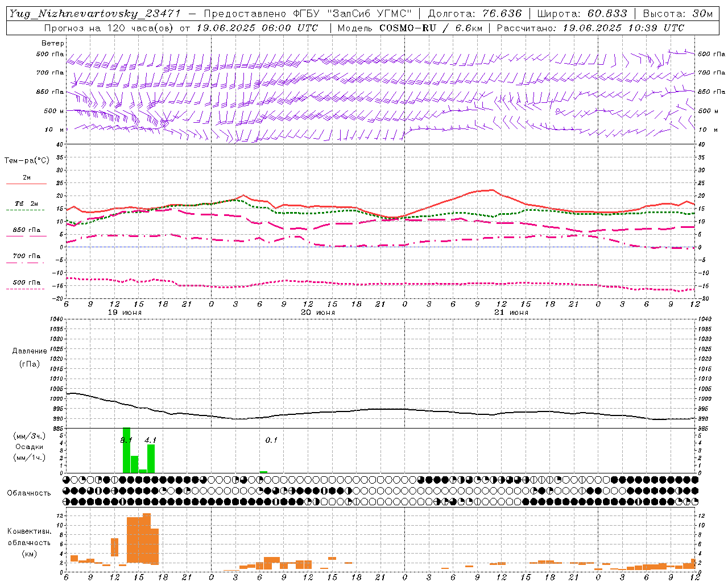728x582 pixels.
Task: Click the 'Облачность' cloud cover label
Action: pyautogui.click(x=29, y=493)
